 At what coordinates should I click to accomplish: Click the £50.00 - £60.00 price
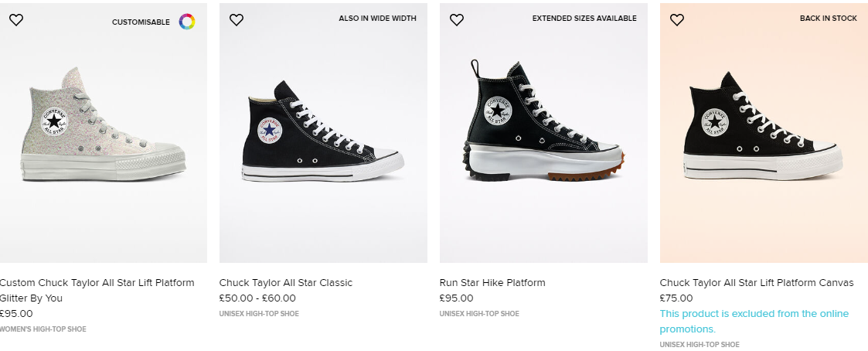pos(257,298)
